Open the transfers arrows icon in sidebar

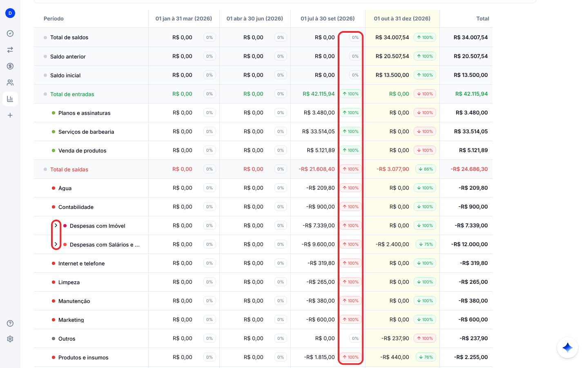[10, 50]
